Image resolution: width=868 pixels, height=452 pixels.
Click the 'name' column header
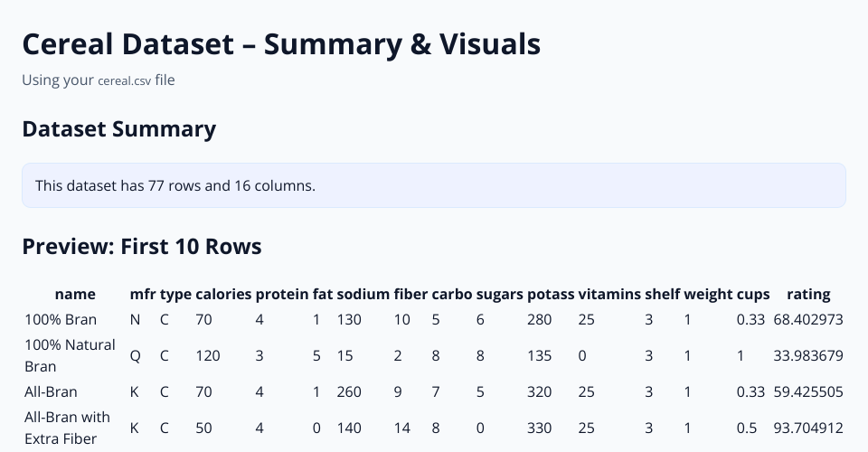[x=74, y=294]
